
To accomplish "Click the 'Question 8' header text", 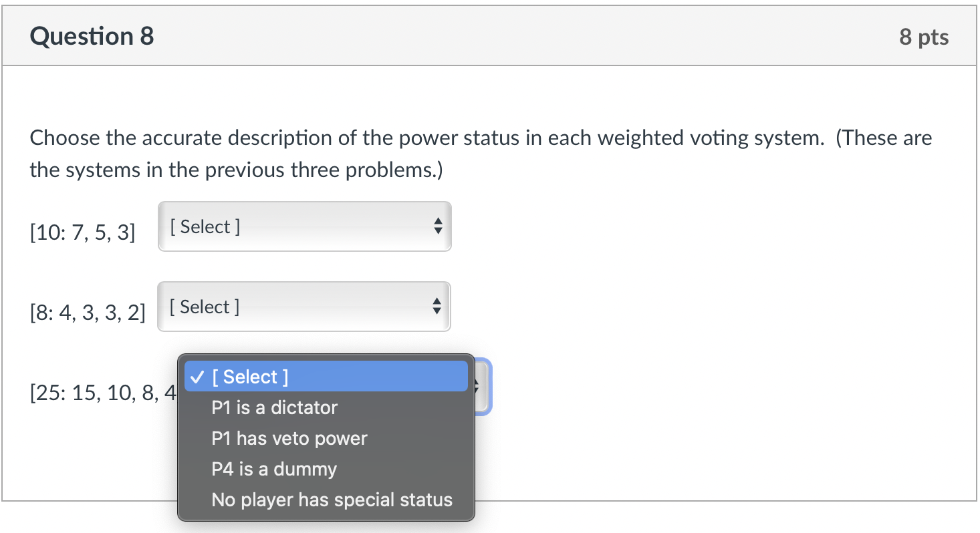I will click(92, 36).
